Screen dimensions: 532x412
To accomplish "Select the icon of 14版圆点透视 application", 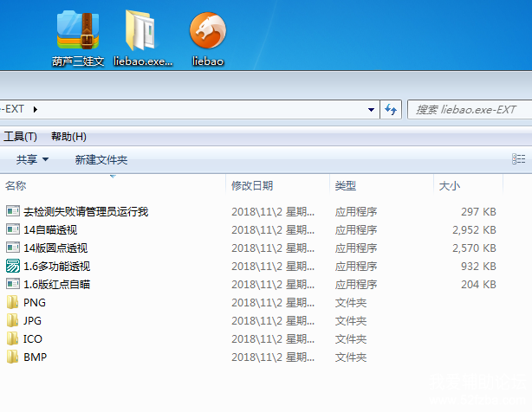I will (x=13, y=248).
